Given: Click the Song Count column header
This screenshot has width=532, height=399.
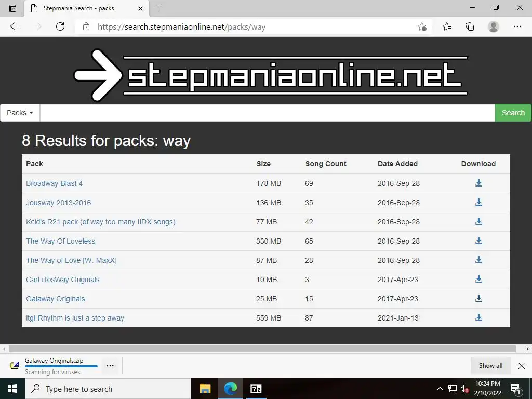Looking at the screenshot, I should point(326,164).
